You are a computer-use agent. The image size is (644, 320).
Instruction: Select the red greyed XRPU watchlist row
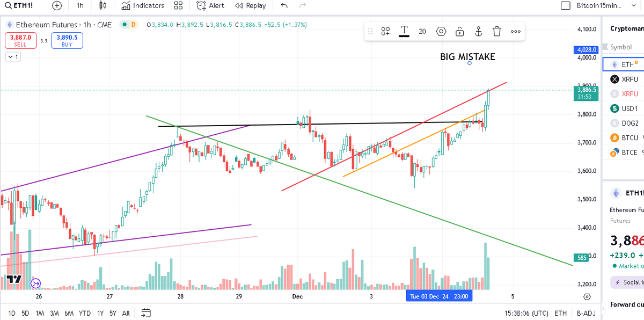point(624,93)
